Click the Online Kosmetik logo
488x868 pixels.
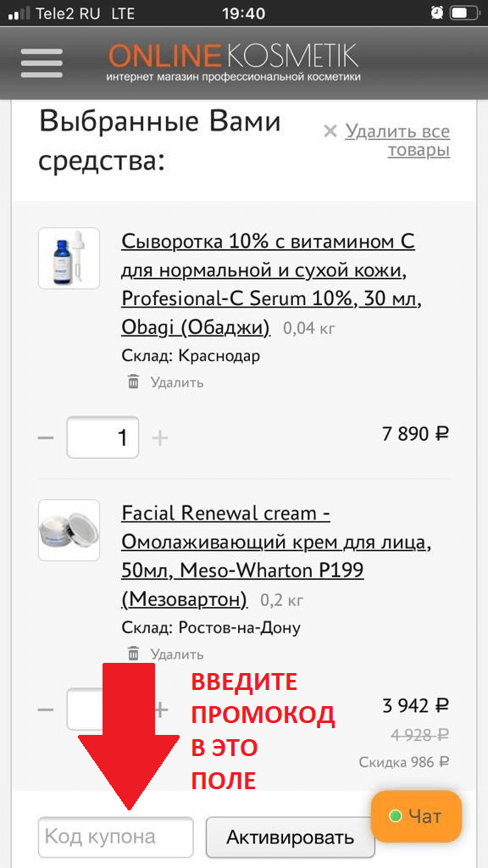[234, 63]
